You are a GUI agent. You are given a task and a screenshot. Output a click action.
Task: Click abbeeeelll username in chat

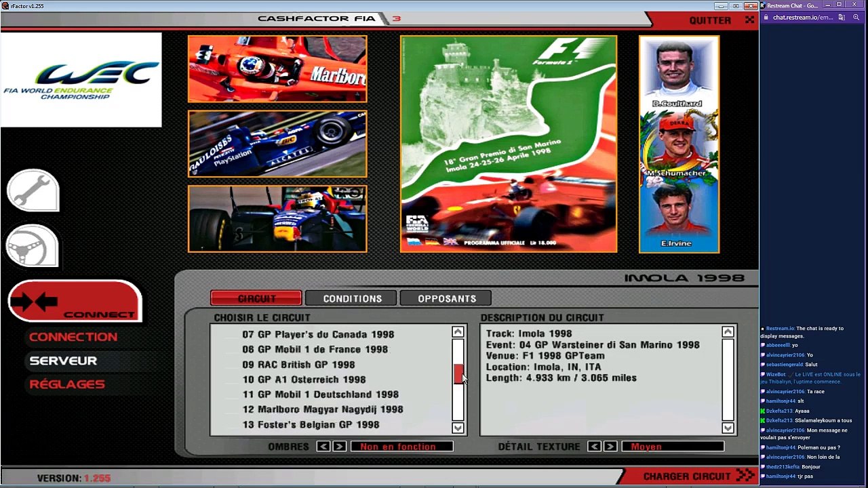pos(778,345)
